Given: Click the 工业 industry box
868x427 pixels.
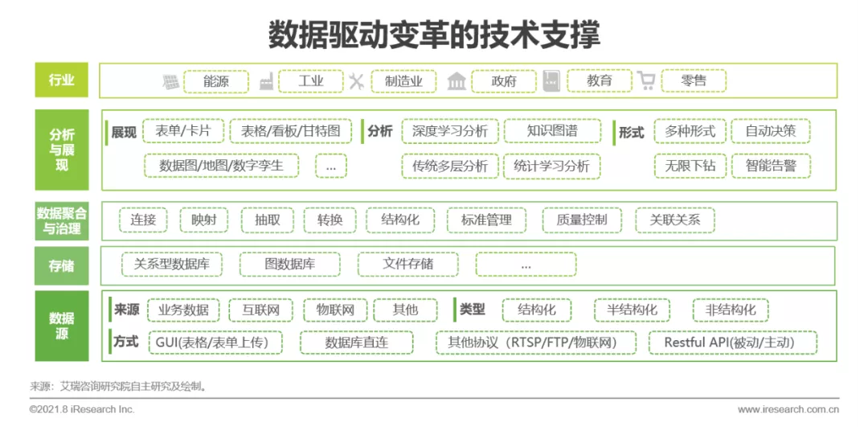Looking at the screenshot, I should [x=311, y=81].
